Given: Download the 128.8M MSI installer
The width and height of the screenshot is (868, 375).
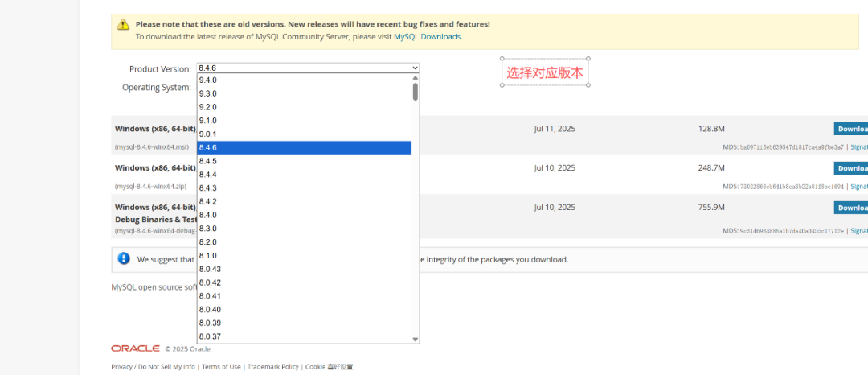Looking at the screenshot, I should [851, 129].
